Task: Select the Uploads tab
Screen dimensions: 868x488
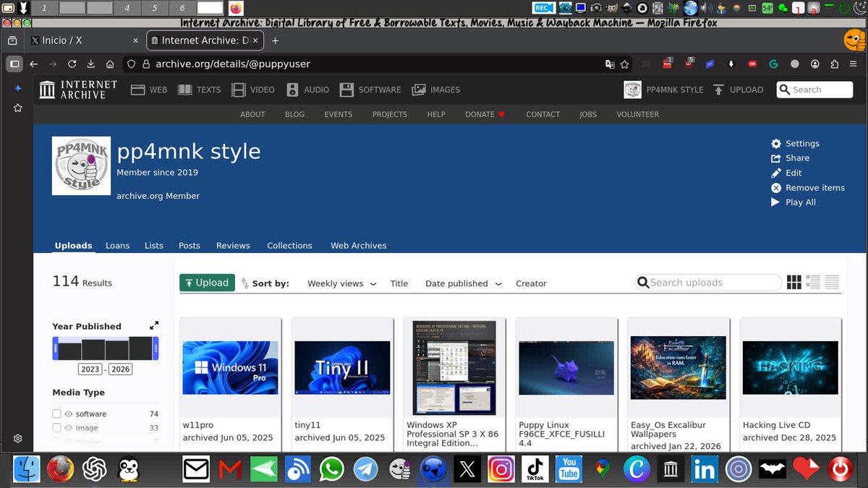Action: point(73,246)
